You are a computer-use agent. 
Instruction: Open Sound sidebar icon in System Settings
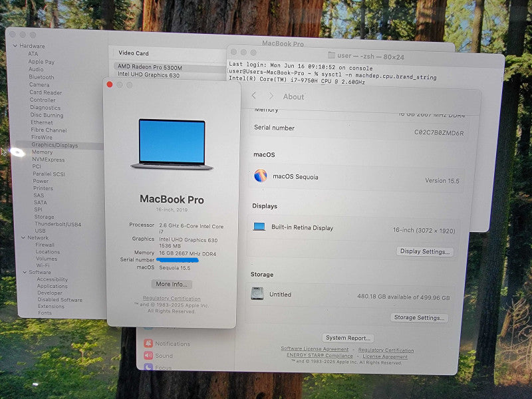[148, 356]
